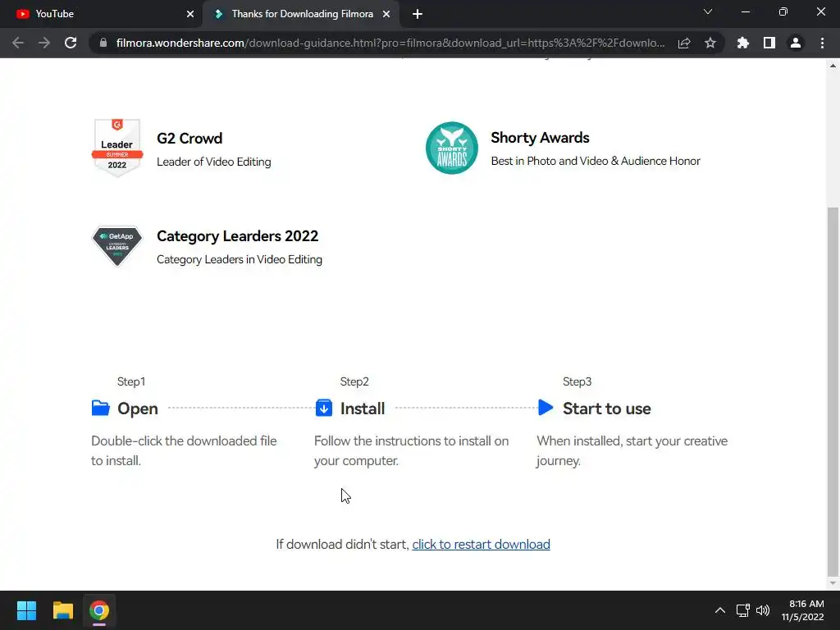Click the browser back arrow

pos(18,43)
